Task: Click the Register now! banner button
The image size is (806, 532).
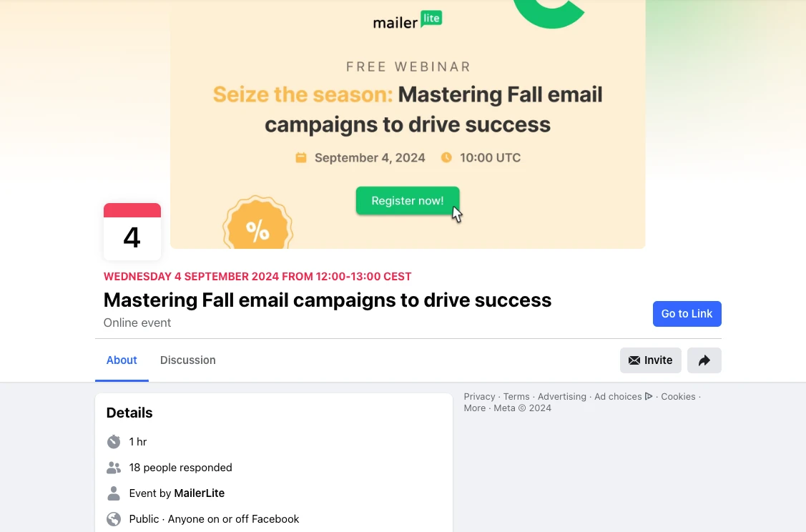Action: 408,201
